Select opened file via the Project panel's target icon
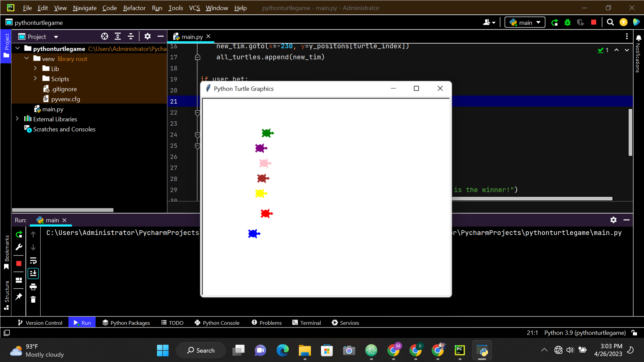 tap(105, 37)
